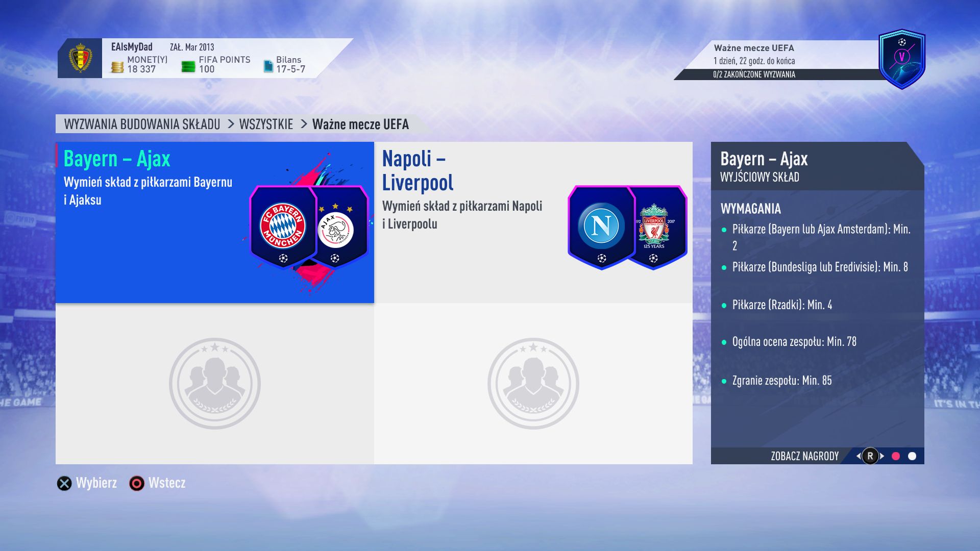Viewport: 980px width, 551px height.
Task: Click the Wybierz button
Action: click(x=87, y=483)
